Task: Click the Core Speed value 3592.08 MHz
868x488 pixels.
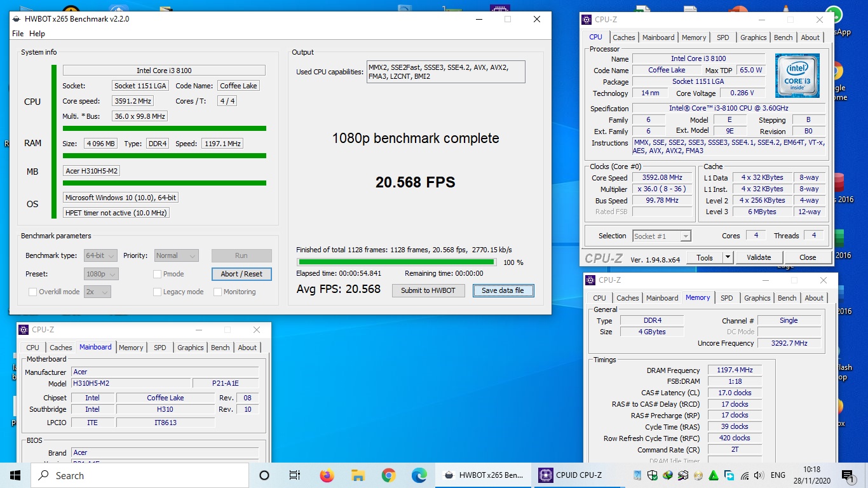Action: (x=661, y=178)
